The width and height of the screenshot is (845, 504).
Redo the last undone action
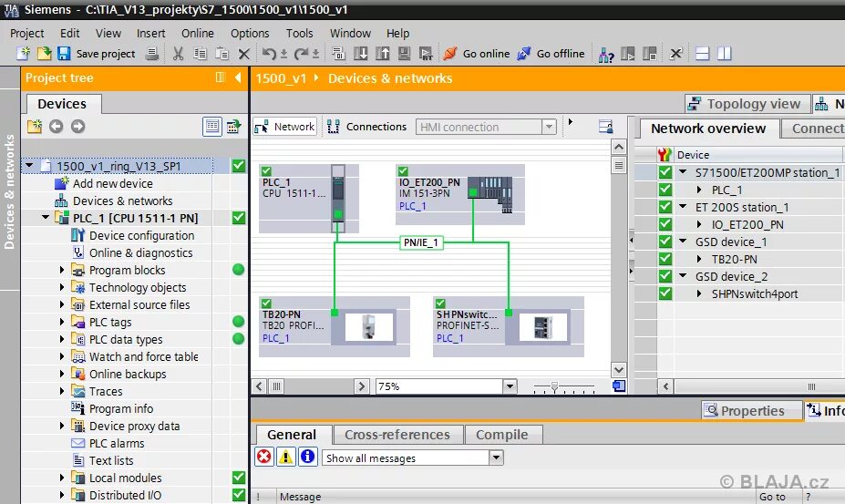301,54
